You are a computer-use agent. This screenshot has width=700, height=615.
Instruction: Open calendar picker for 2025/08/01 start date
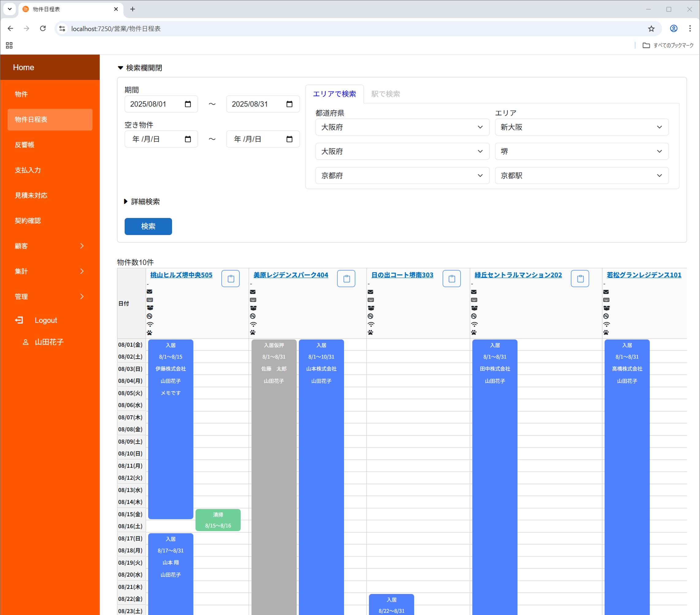click(188, 104)
